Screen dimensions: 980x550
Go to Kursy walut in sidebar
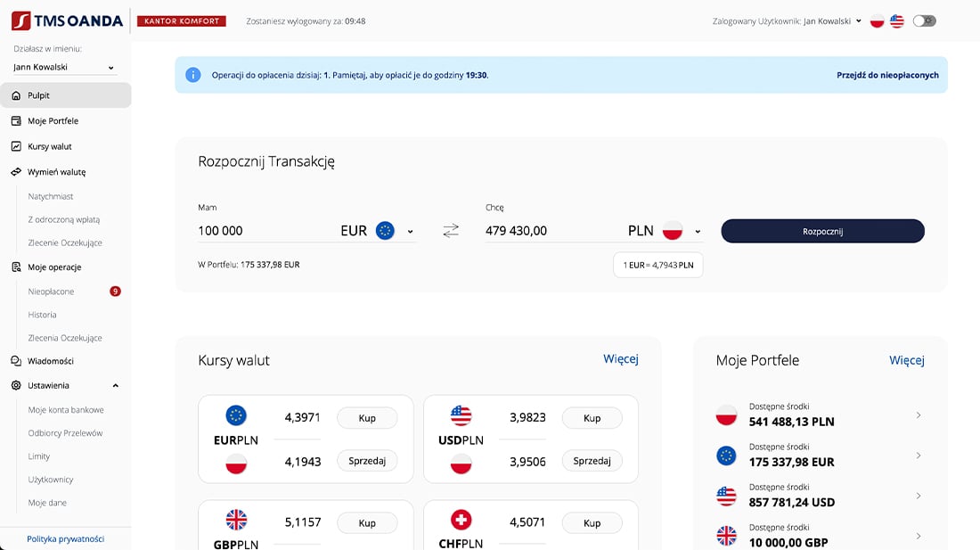(x=49, y=146)
